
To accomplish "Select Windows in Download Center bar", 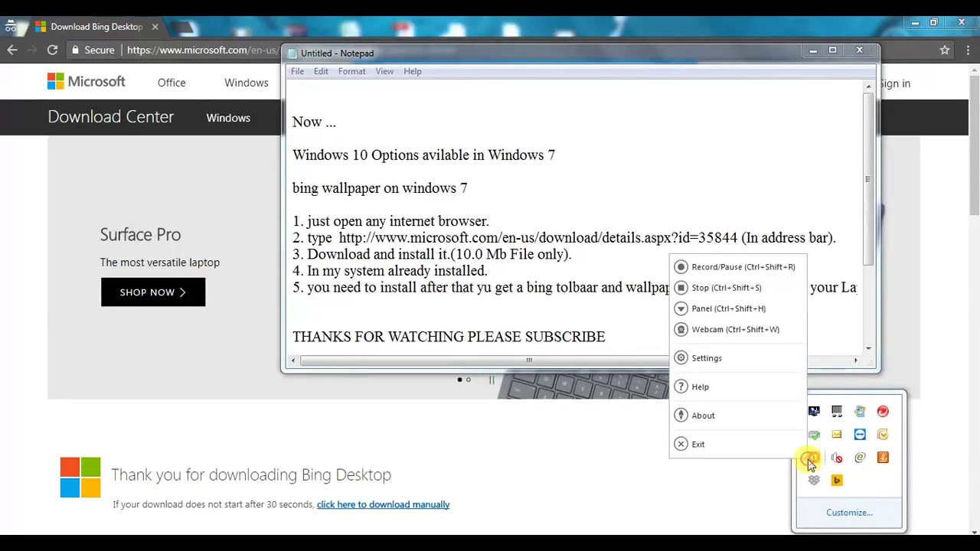I will tap(228, 118).
